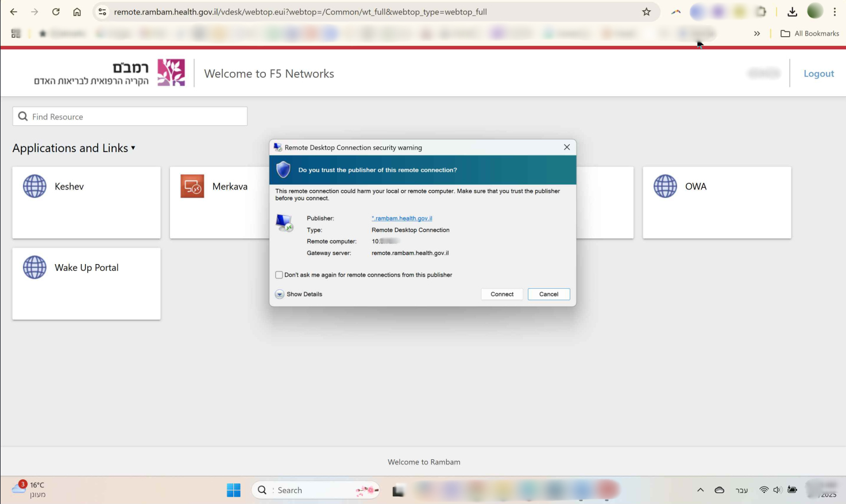Open the *.rambam.health.gov.il publisher link
The height and width of the screenshot is (504, 846).
click(x=402, y=218)
